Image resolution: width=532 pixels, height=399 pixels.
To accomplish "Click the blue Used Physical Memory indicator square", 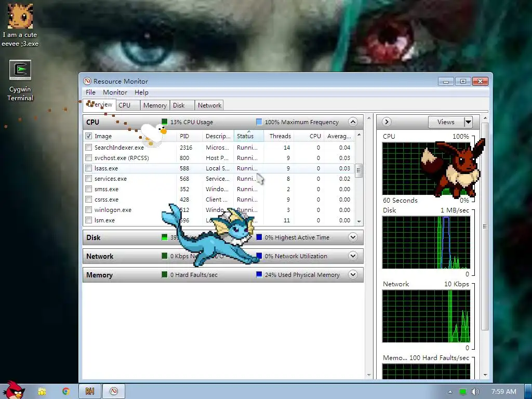I will 259,274.
